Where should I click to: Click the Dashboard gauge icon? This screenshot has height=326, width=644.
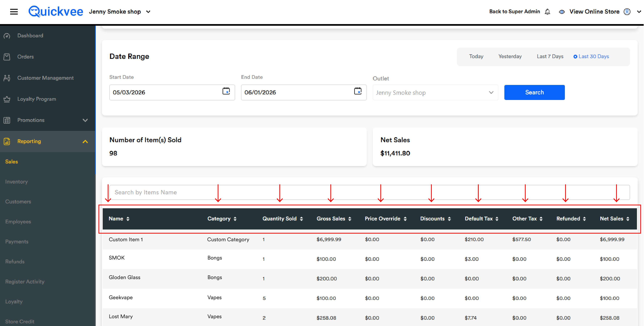click(x=7, y=36)
